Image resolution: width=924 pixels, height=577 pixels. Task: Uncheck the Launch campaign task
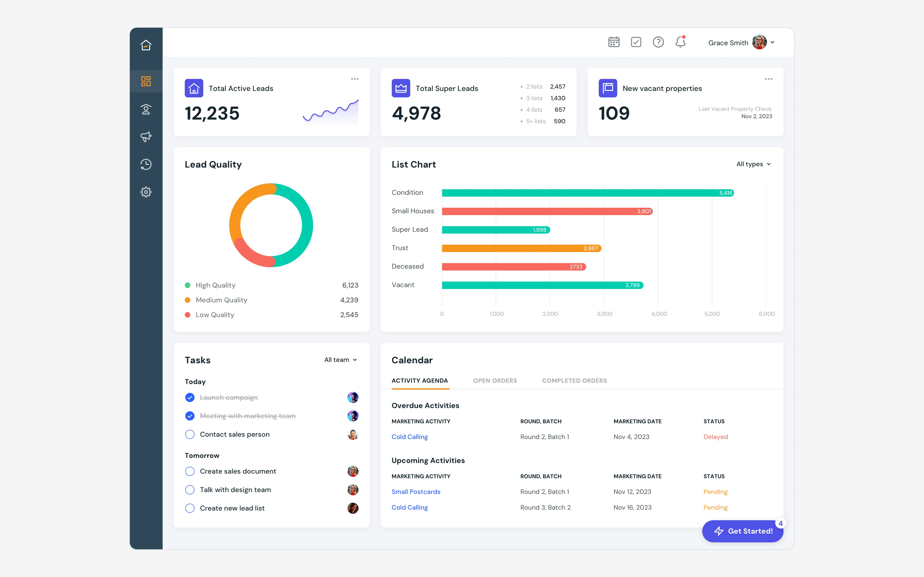tap(190, 398)
